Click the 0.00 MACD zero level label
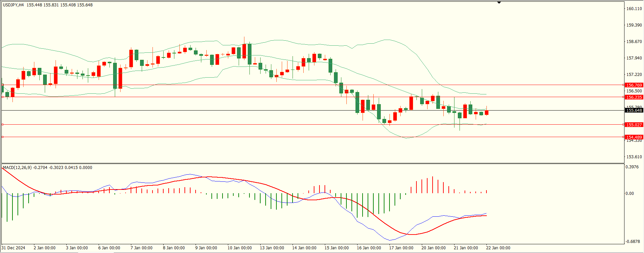This screenshot has width=644, height=253. pos(630,194)
